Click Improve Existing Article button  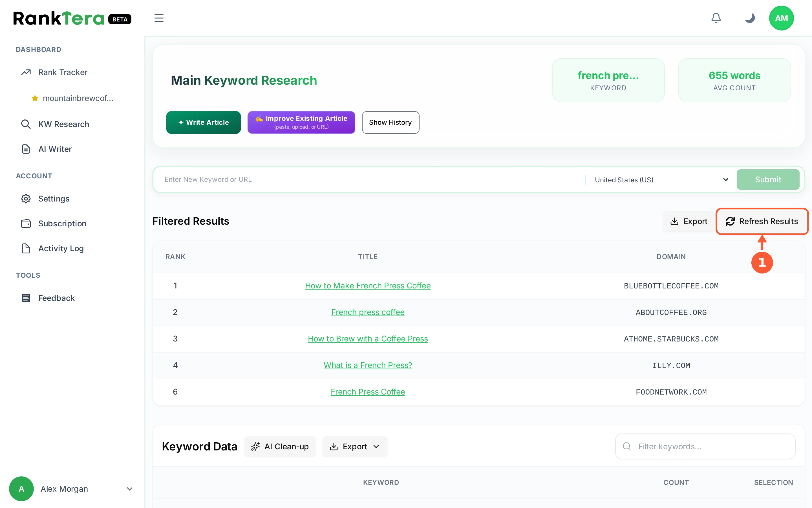[301, 122]
